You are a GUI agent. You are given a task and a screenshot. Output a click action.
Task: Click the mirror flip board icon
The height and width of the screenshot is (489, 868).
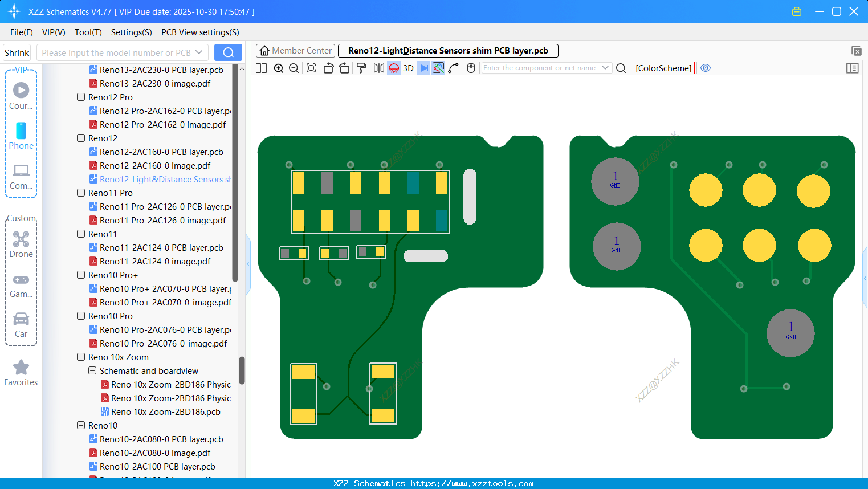coord(378,68)
